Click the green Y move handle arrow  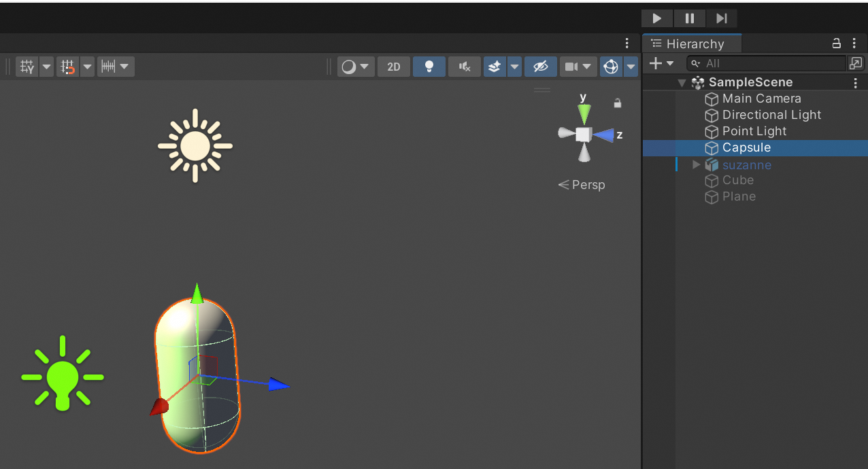pyautogui.click(x=197, y=293)
